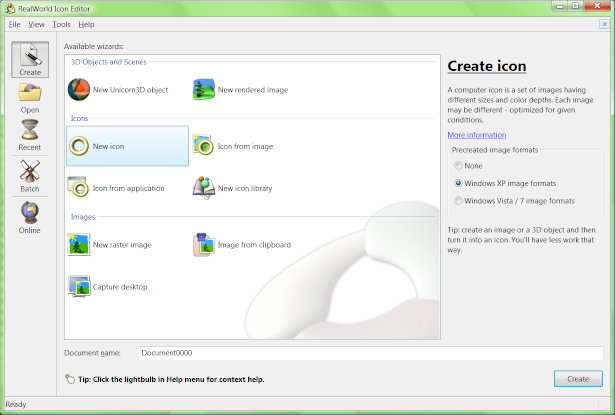Go to the Online sidebar section

30,217
